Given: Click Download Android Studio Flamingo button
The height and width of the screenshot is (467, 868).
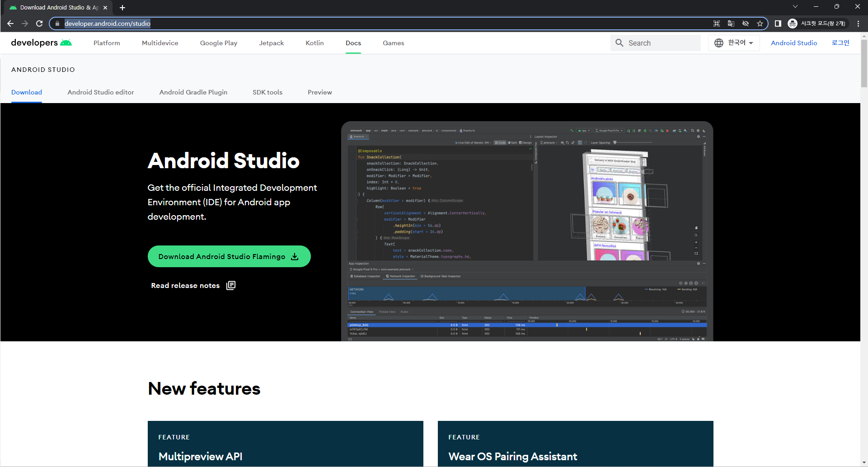Looking at the screenshot, I should pos(229,256).
